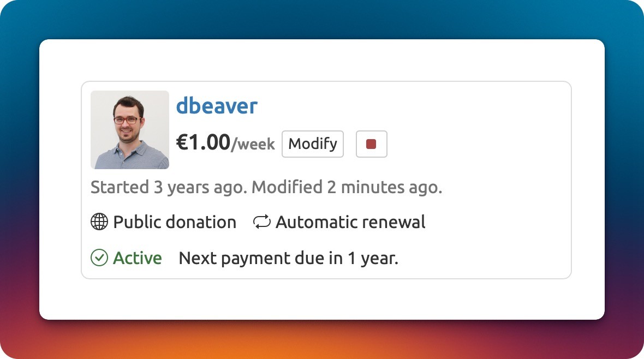
Task: Click the green Active status text
Action: point(138,258)
